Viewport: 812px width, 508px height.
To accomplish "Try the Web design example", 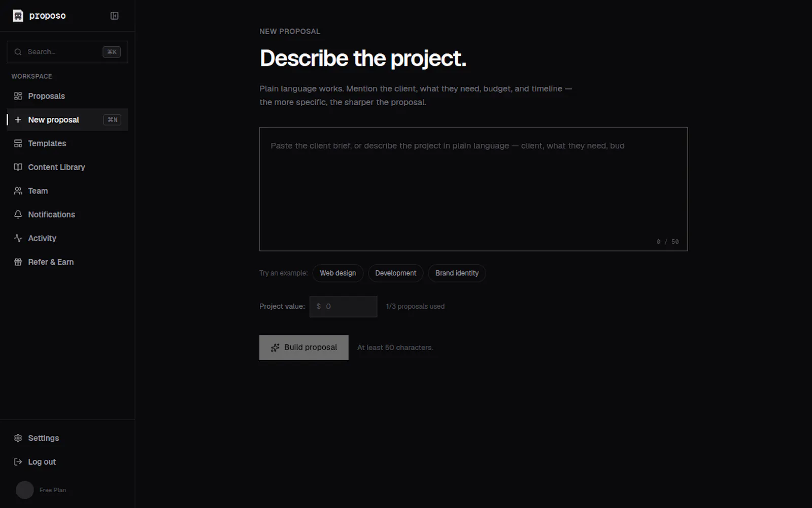I will tap(338, 273).
